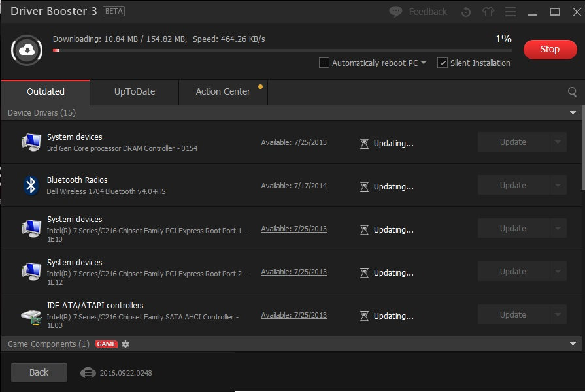Image resolution: width=585 pixels, height=392 pixels.
Task: Click the hourglass for Root Port 1
Action: point(364,230)
